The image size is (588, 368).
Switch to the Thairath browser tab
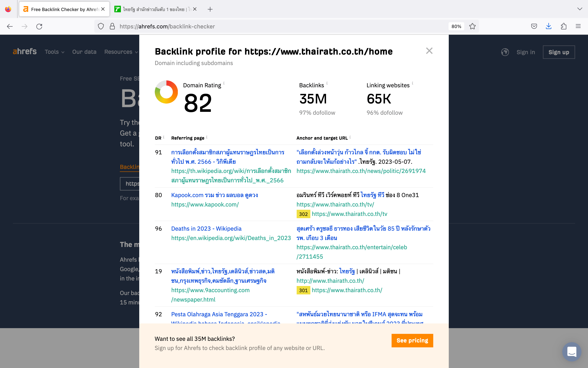(156, 9)
